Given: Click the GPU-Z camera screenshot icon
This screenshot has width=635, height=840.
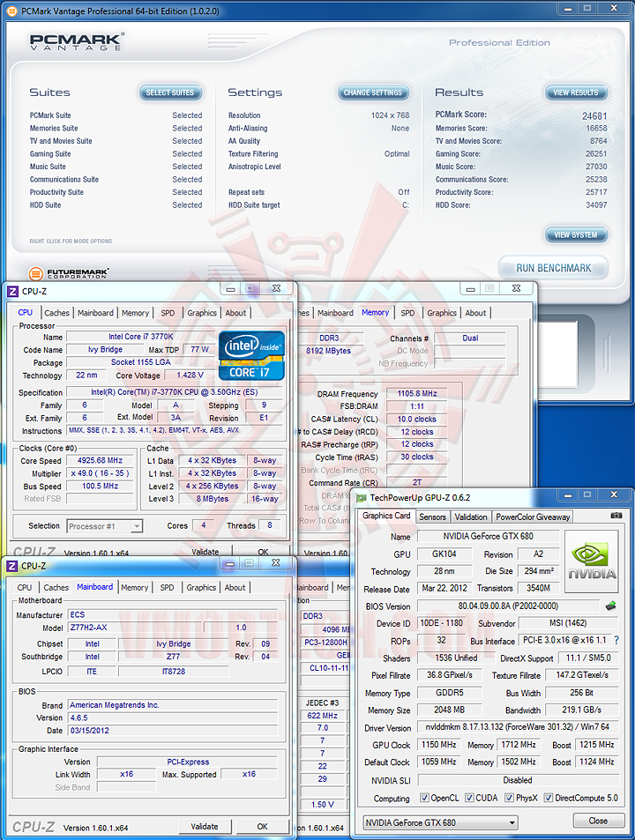Looking at the screenshot, I should tap(616, 516).
